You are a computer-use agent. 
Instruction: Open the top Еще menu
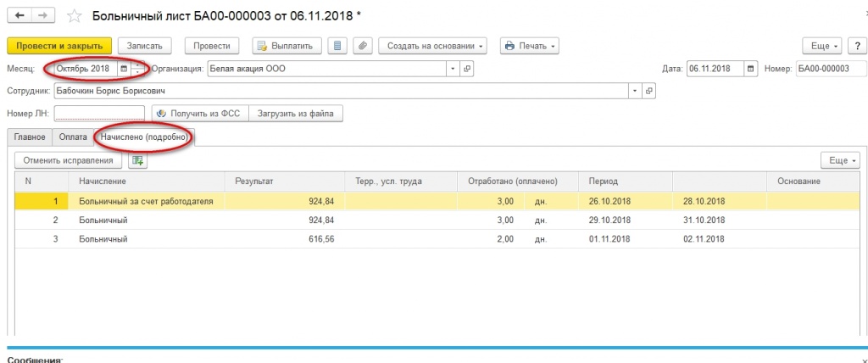click(x=822, y=46)
